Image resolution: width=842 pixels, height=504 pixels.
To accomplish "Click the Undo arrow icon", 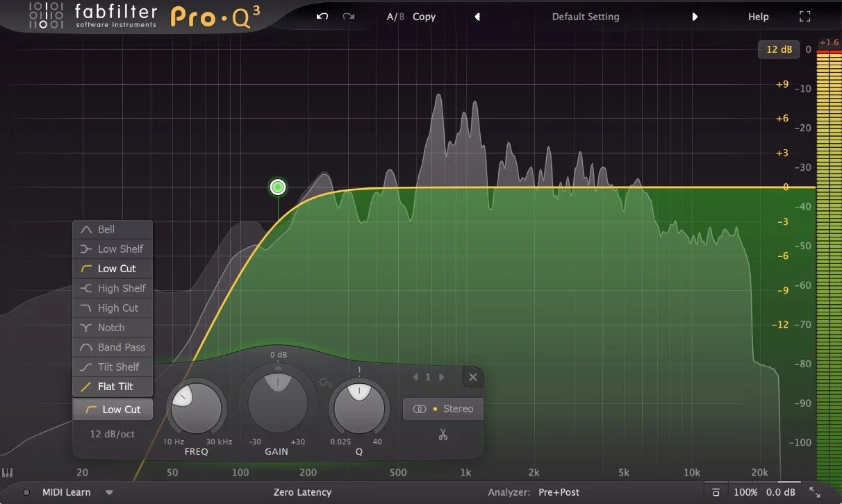I will tap(322, 17).
